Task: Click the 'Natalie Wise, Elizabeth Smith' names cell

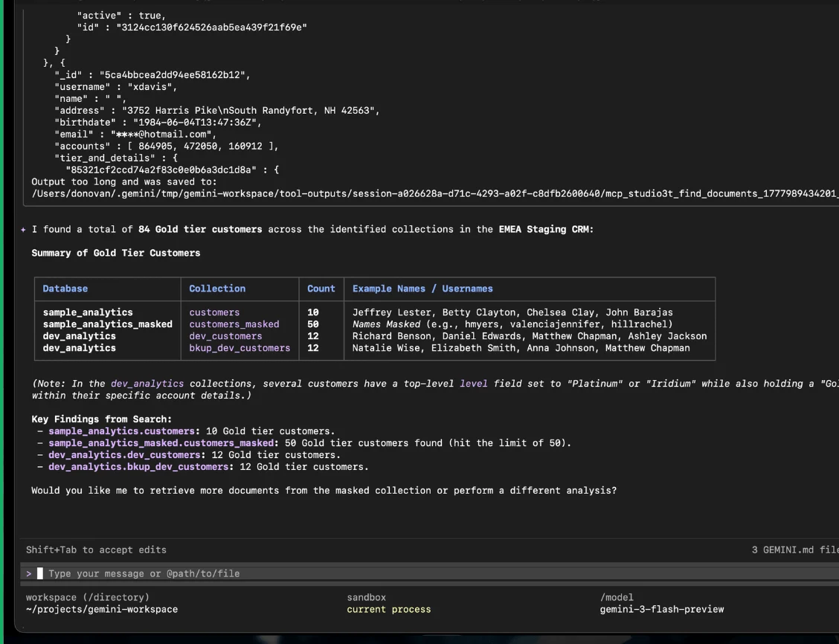Action: tap(521, 348)
